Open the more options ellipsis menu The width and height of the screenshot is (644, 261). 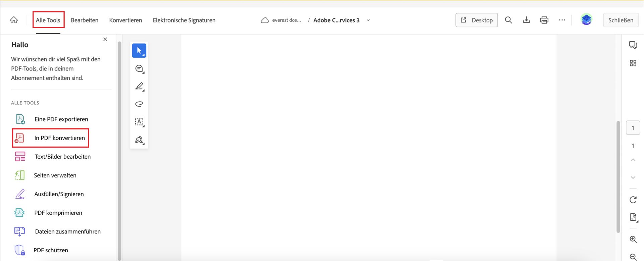(x=562, y=20)
